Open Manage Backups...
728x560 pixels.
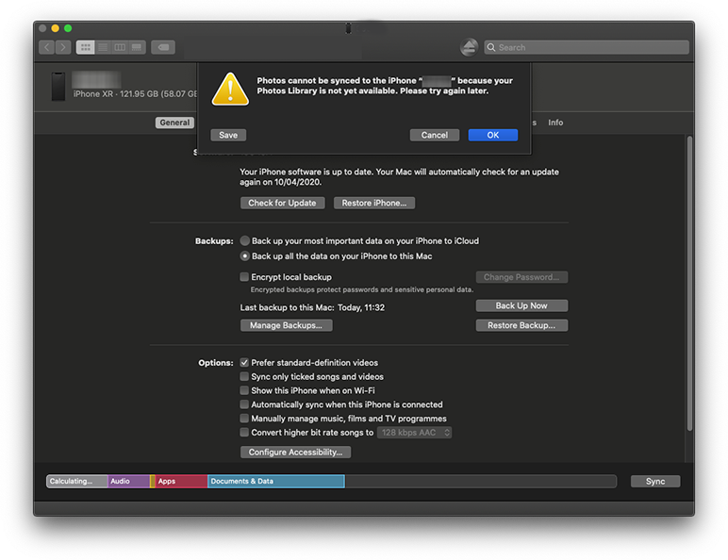286,325
